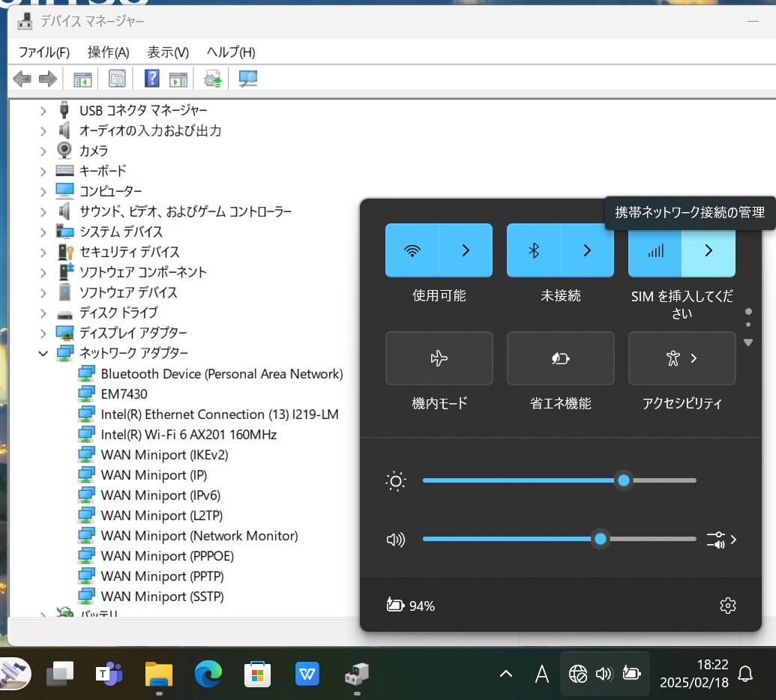The width and height of the screenshot is (776, 700).
Task: Click the brightness slider handle
Action: (x=623, y=480)
